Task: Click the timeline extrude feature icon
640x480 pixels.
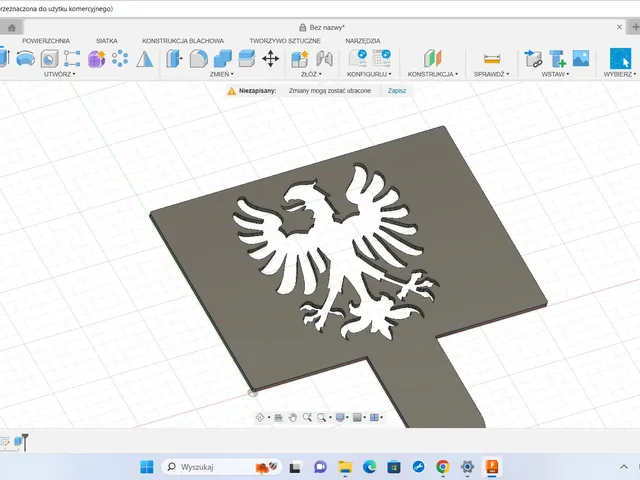Action: tap(18, 441)
